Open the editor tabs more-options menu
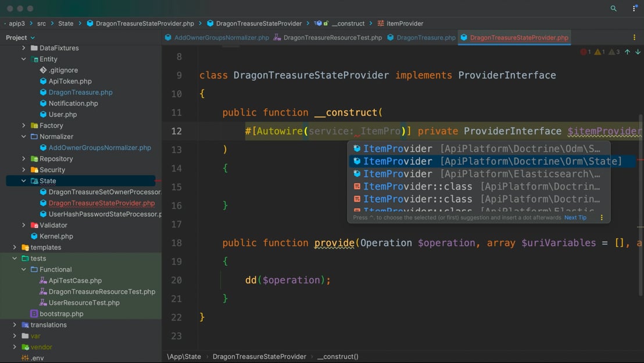 [x=634, y=37]
